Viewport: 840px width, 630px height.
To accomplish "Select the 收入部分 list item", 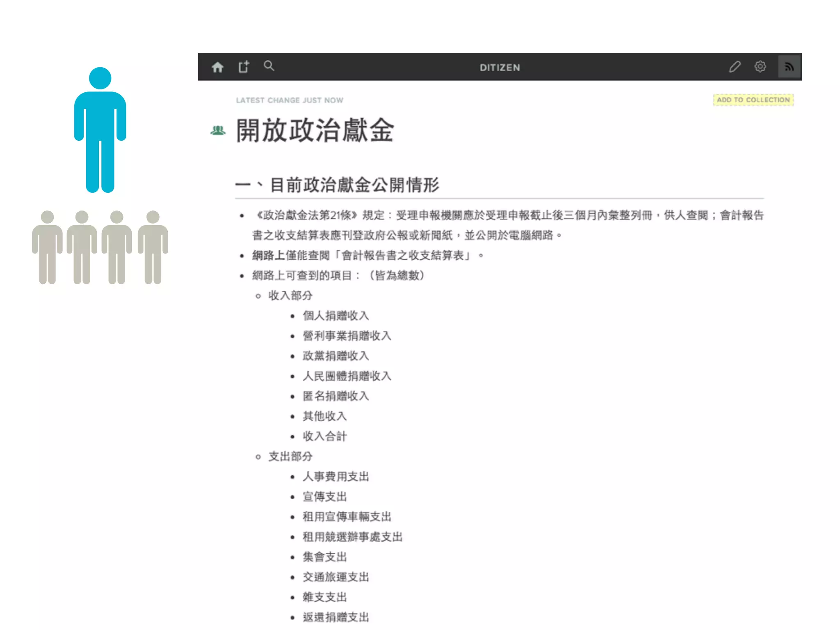I will click(290, 295).
